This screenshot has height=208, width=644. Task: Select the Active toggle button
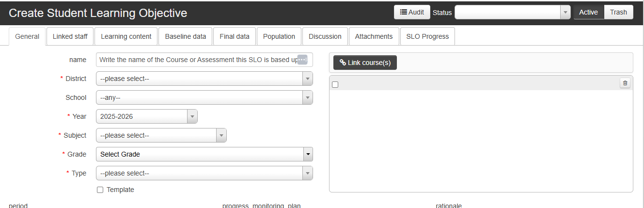coord(588,12)
